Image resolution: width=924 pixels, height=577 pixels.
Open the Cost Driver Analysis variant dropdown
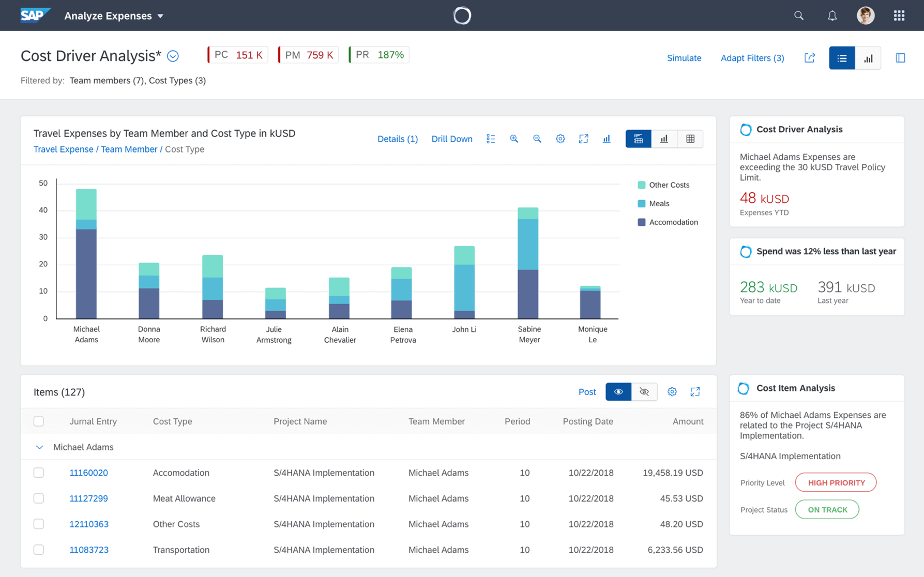173,56
